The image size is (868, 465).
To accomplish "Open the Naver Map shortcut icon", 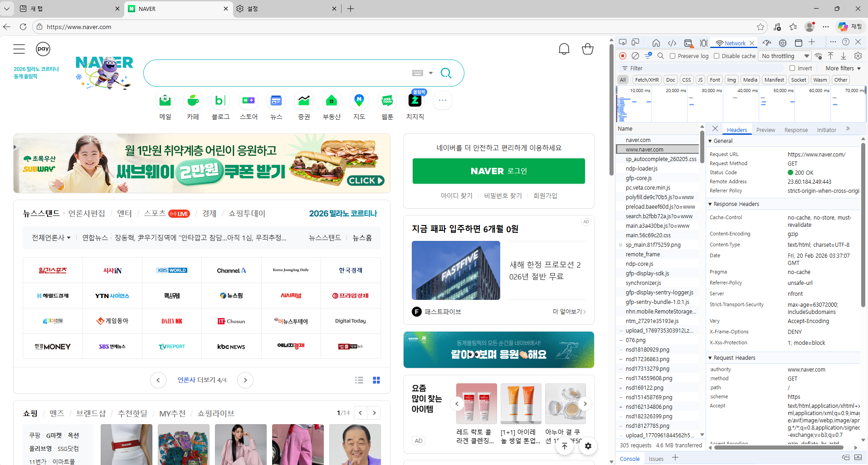I will coord(359,100).
